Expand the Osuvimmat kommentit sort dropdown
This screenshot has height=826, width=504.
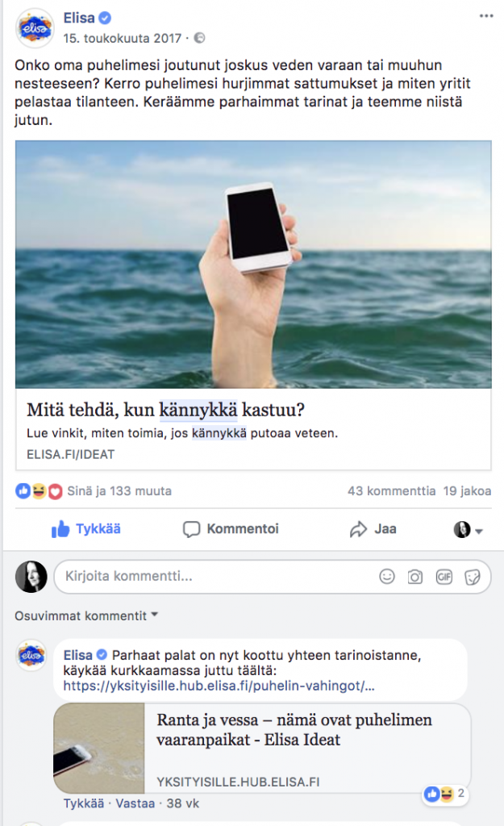[x=86, y=615]
